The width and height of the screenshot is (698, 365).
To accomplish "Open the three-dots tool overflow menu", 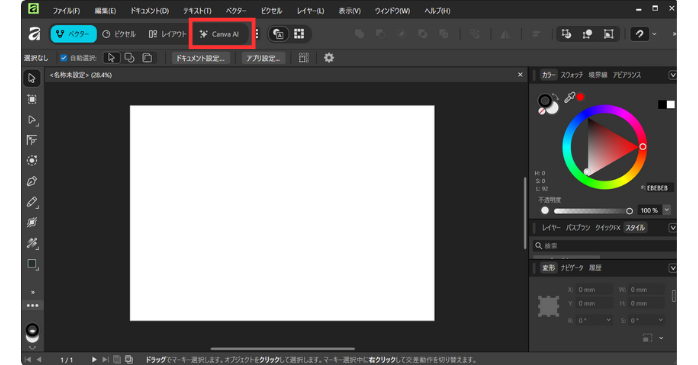I will point(32,306).
